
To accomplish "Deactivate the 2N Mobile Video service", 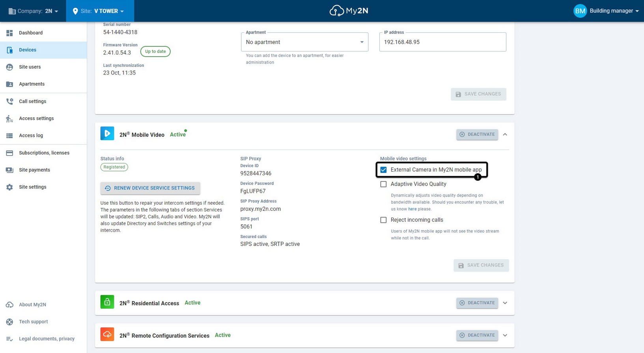I will [477, 134].
